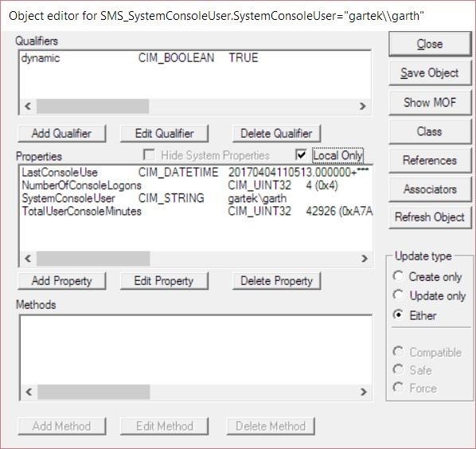The width and height of the screenshot is (476, 449).
Task: Click left arrow of Methods scrollbar
Action: click(29, 392)
